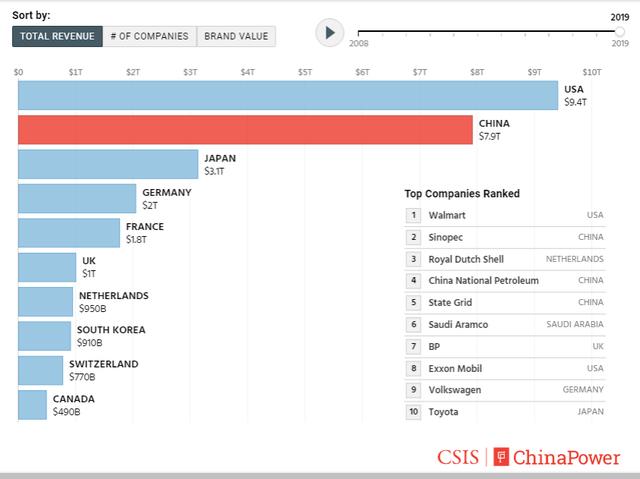This screenshot has width=640, height=479.
Task: Click the Netherlands revenue bar
Action: pos(46,301)
